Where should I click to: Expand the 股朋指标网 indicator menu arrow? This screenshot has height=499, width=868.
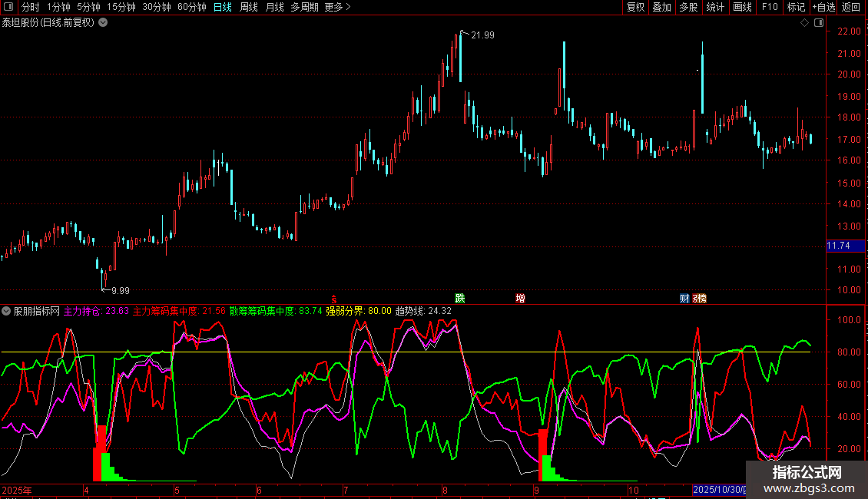pos(6,312)
